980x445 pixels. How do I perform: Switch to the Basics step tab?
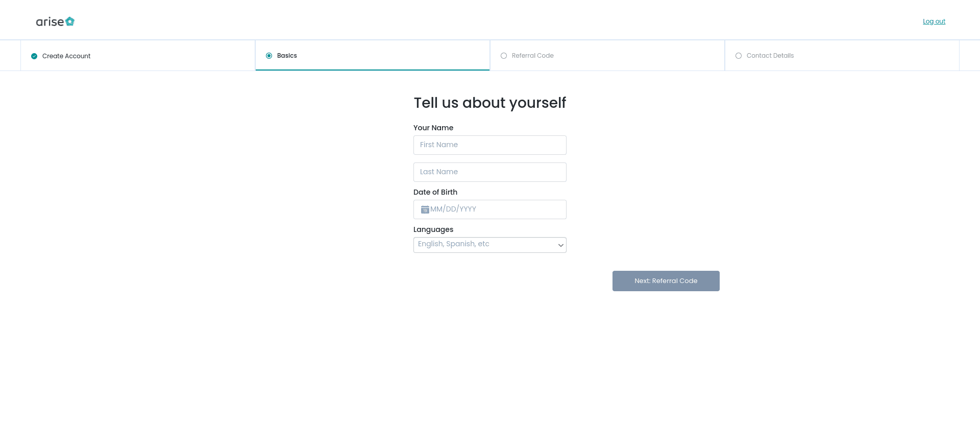pyautogui.click(x=373, y=56)
